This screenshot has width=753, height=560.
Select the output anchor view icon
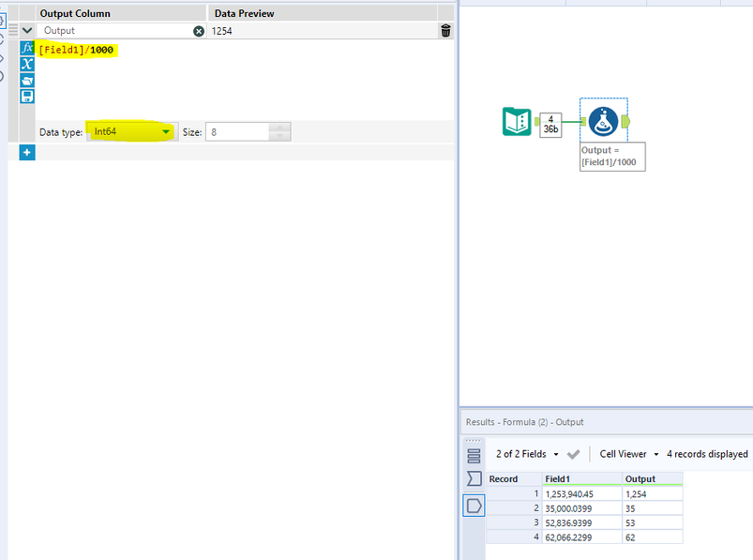click(x=474, y=506)
